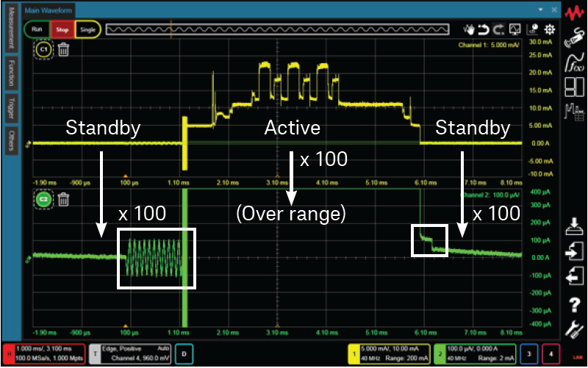Open the wrench utilities icon
This screenshot has height=368, width=588.
[x=573, y=328]
